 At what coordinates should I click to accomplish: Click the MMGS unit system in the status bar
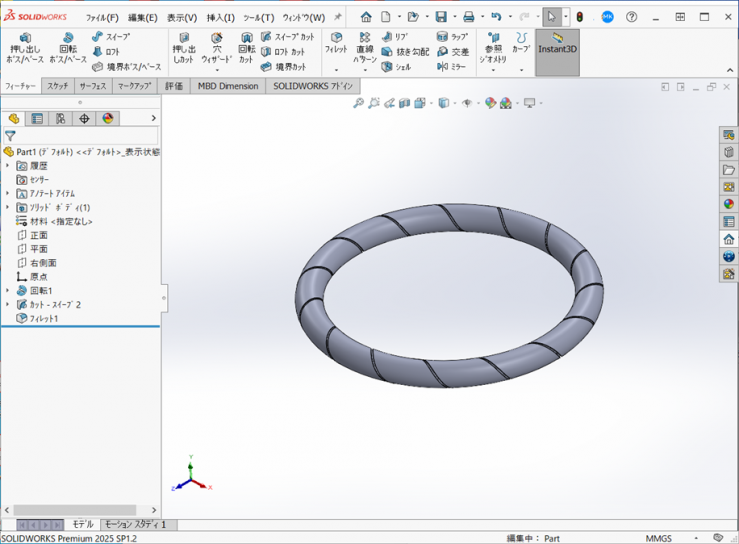pyautogui.click(x=658, y=538)
